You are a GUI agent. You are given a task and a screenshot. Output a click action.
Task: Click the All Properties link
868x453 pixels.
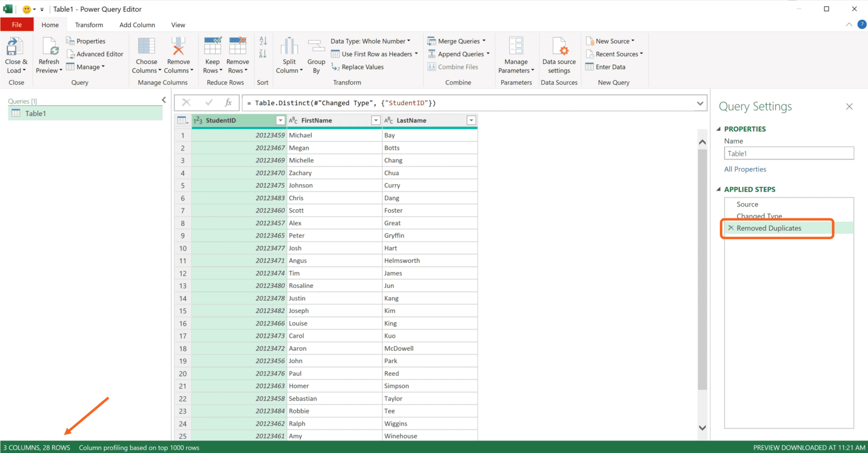click(745, 169)
